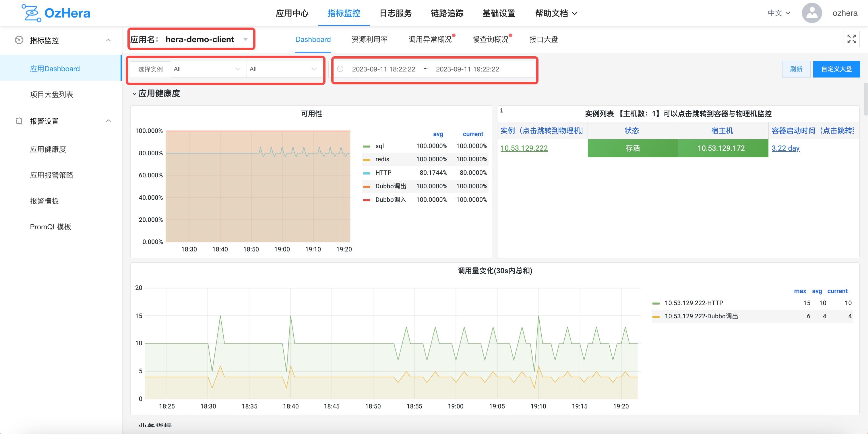The width and height of the screenshot is (868, 434).
Task: Collapse the 应用健康度 section
Action: (x=134, y=94)
